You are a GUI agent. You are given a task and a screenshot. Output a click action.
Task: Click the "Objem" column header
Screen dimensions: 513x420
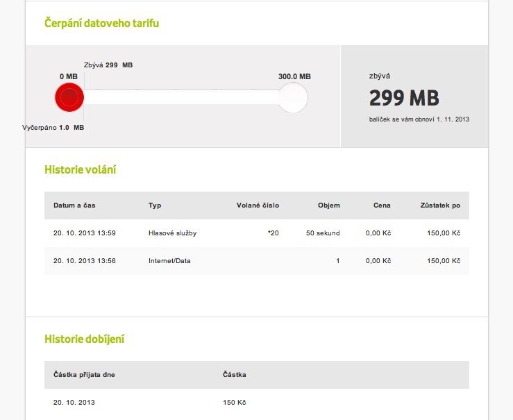[328, 205]
